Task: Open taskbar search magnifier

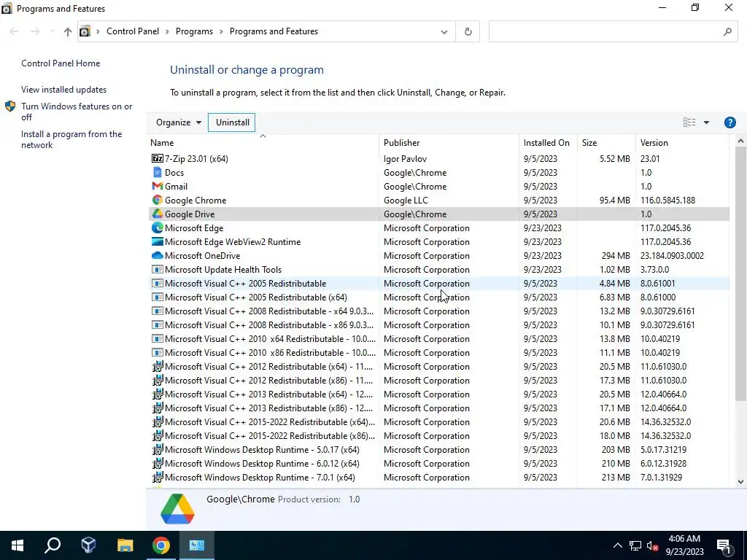Action: point(53,545)
